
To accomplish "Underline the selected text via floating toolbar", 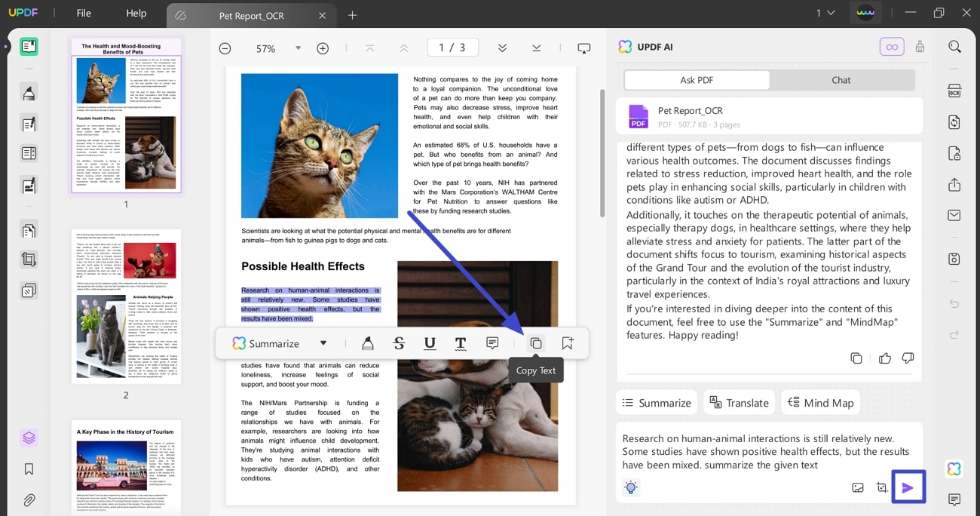I will point(430,343).
